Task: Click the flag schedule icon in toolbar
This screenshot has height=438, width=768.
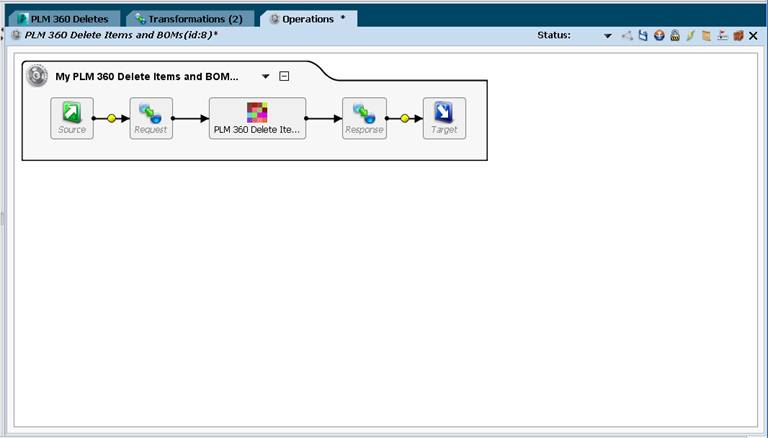Action: [722, 35]
